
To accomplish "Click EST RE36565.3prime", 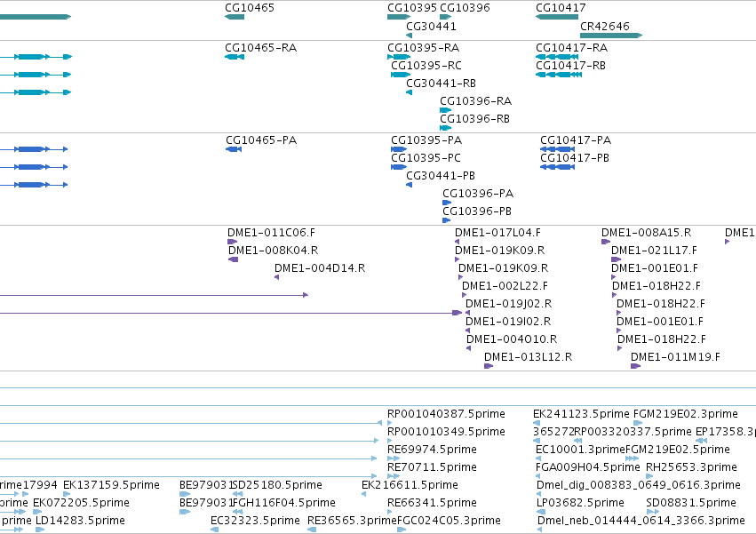I will (x=352, y=521).
